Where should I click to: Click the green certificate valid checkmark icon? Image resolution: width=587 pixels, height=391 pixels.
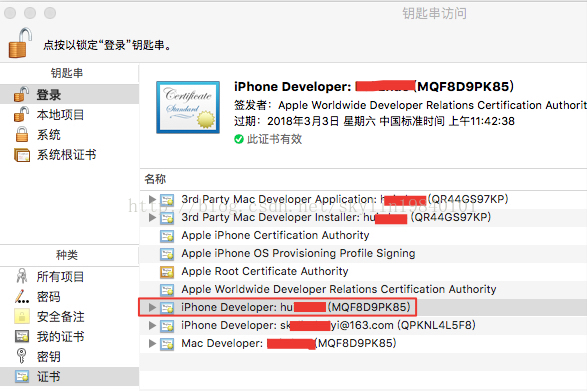tap(239, 139)
